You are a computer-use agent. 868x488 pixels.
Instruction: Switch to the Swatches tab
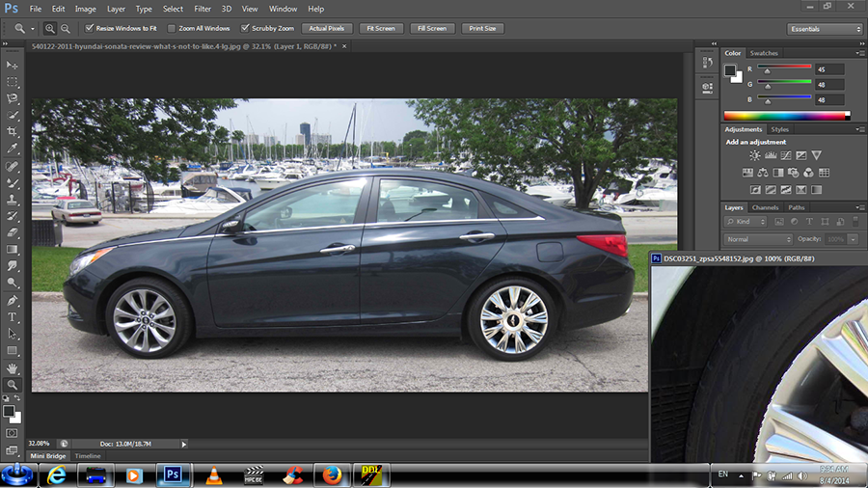click(764, 53)
